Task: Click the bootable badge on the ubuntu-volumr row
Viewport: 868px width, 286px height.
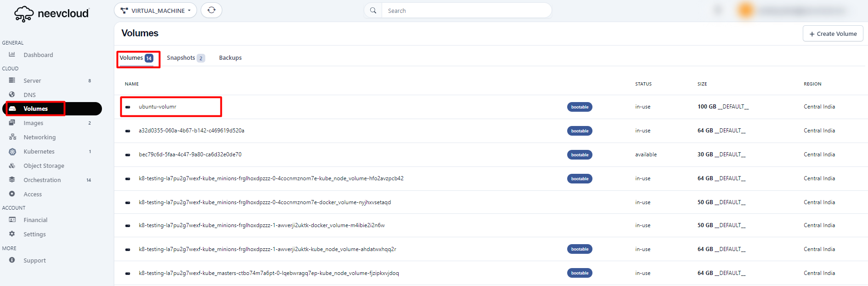Action: [580, 107]
